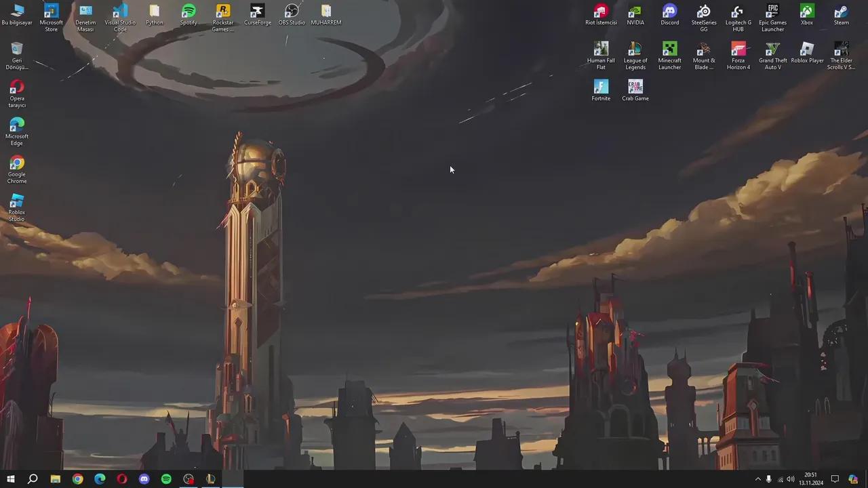Select NVIDIA desktop shortcut
The width and height of the screenshot is (868, 488).
pos(635,15)
